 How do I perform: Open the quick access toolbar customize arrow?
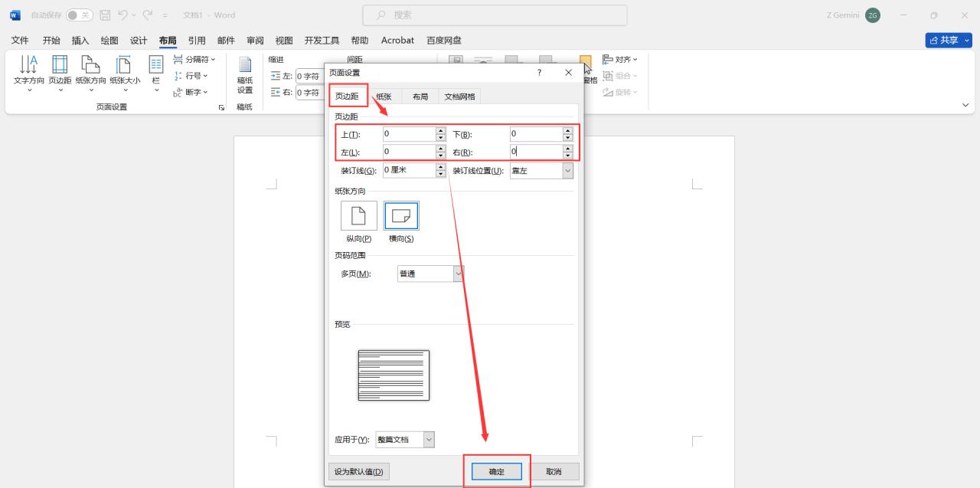[x=165, y=15]
